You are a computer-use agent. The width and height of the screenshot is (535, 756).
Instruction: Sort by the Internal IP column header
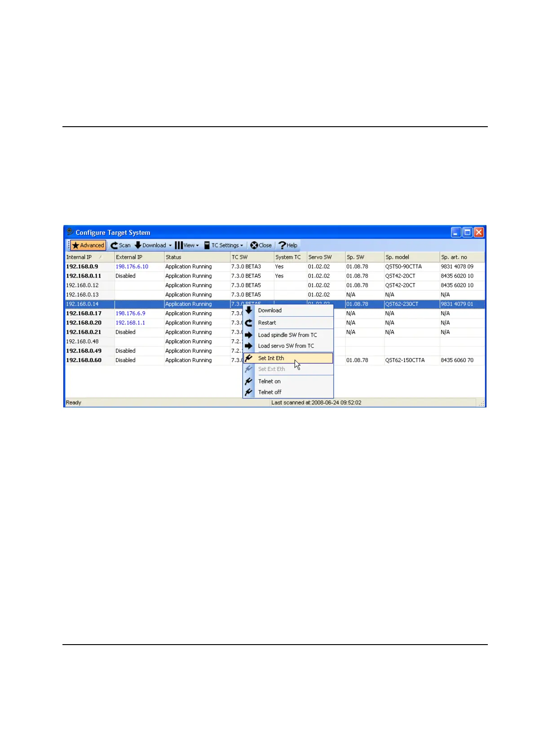(89, 257)
